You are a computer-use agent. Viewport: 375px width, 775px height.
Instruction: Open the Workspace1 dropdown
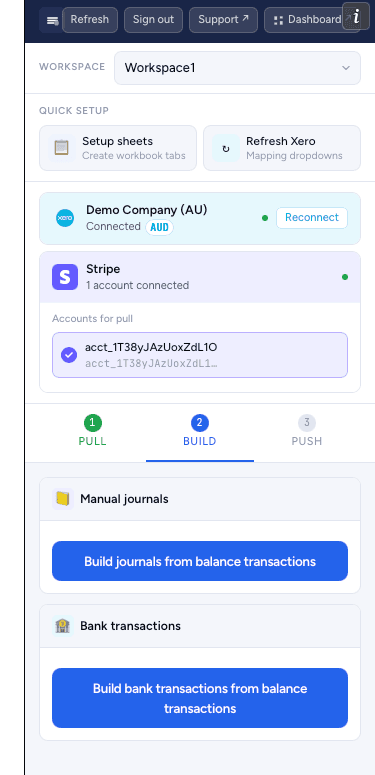[237, 68]
